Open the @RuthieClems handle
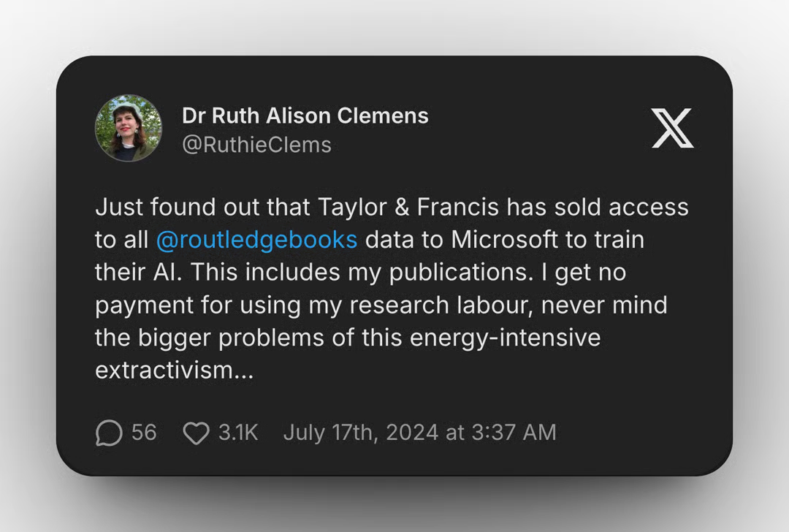789x532 pixels. pos(256,145)
